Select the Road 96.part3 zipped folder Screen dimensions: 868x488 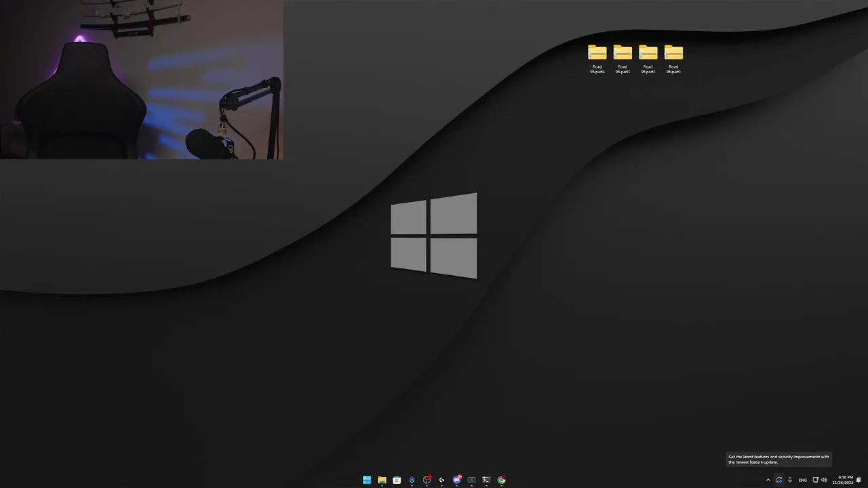[623, 59]
